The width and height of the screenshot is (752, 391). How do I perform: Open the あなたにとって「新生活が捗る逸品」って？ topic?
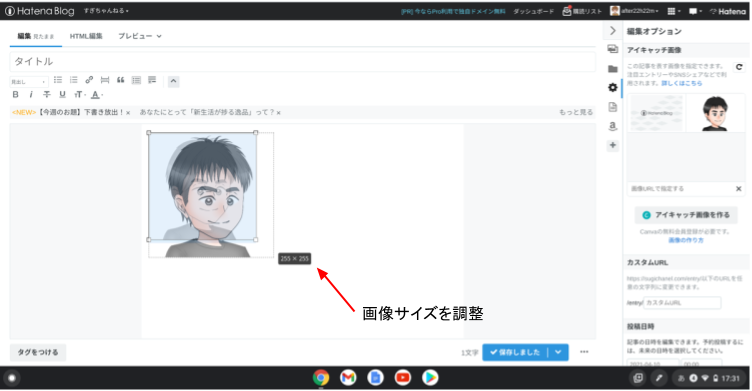click(x=207, y=112)
